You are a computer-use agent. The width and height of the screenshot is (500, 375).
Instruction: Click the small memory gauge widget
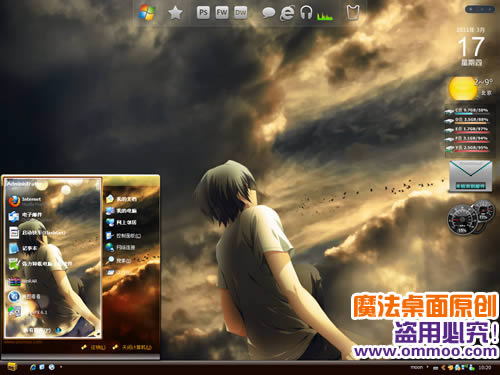click(x=484, y=211)
